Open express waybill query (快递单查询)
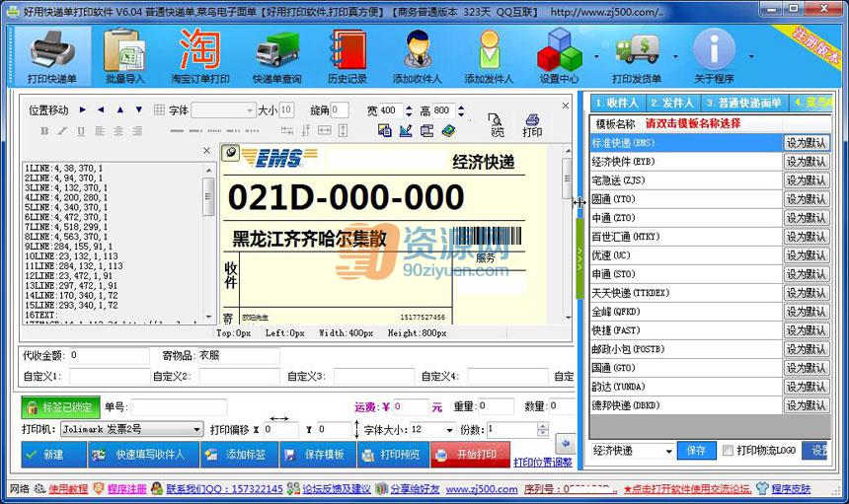Image resolution: width=849 pixels, height=504 pixels. point(276,55)
